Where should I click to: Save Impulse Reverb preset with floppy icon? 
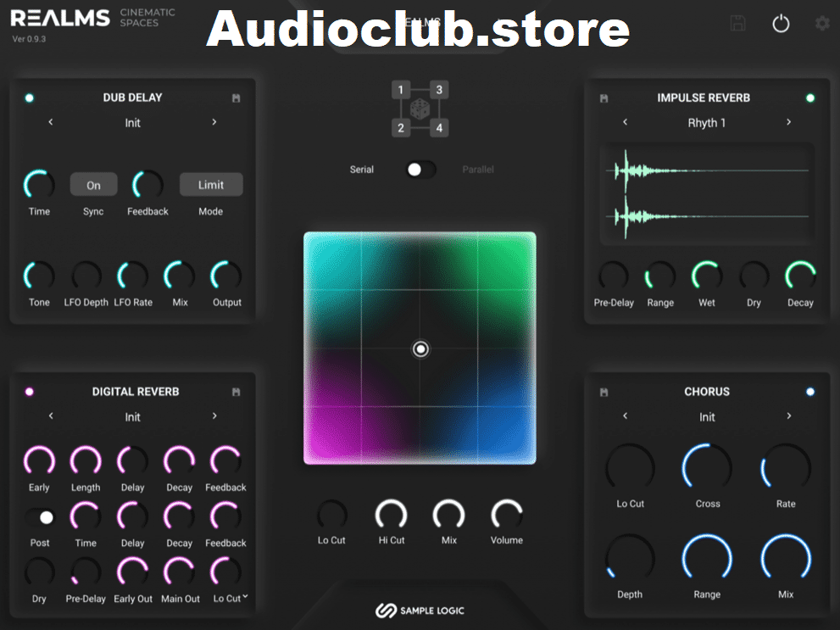(604, 98)
